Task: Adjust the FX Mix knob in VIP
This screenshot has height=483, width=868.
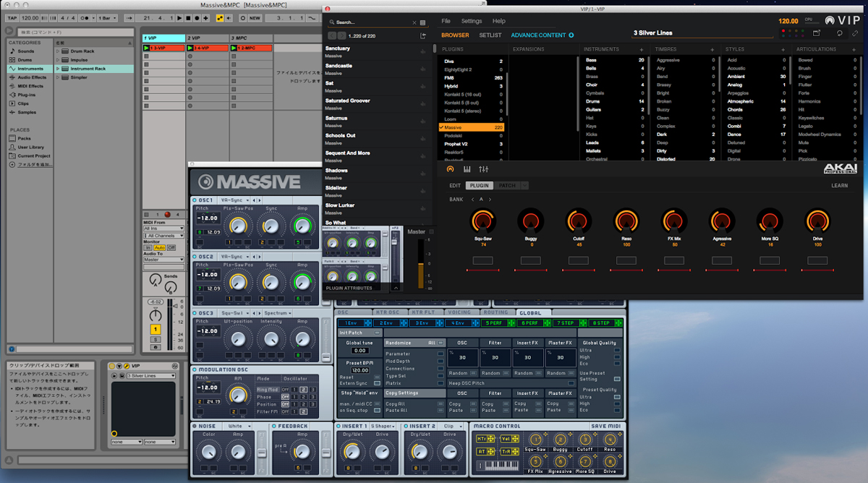Action: (x=674, y=221)
